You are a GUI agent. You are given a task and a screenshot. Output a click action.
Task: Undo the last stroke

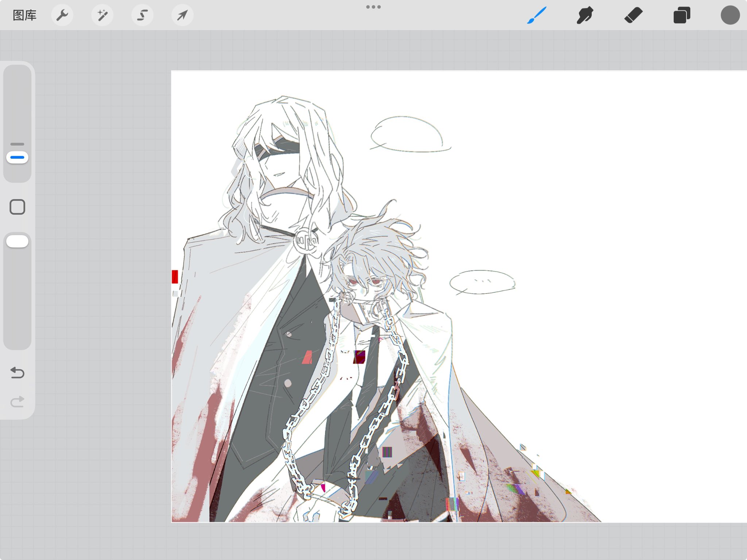(x=17, y=373)
